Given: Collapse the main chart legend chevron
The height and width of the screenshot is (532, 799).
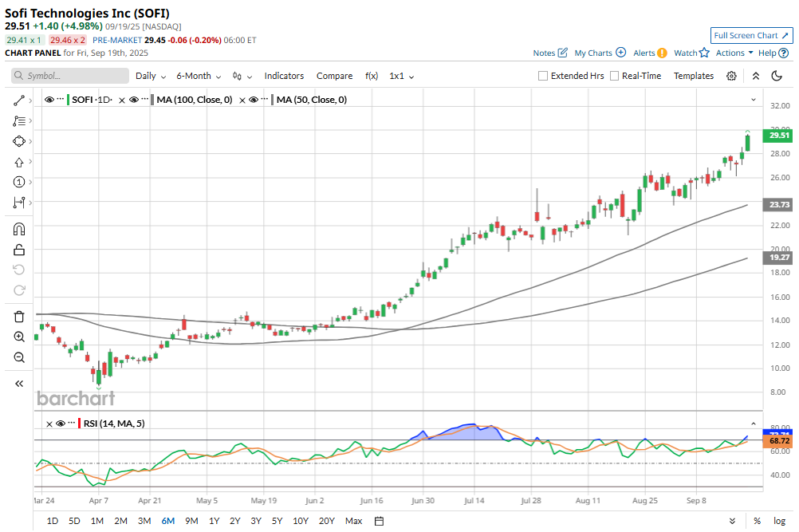Looking at the screenshot, I should coord(754,100).
